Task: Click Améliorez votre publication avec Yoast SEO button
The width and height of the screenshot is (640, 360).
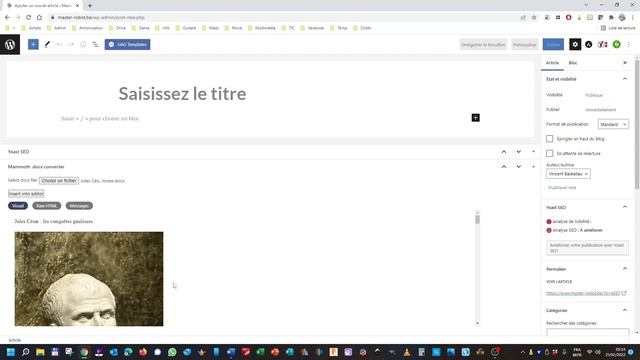Action: (x=587, y=248)
